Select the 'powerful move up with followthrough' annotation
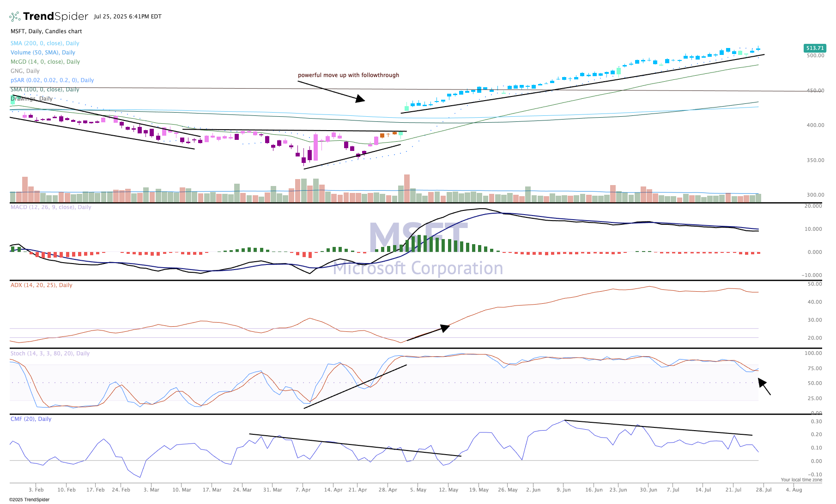 [348, 75]
